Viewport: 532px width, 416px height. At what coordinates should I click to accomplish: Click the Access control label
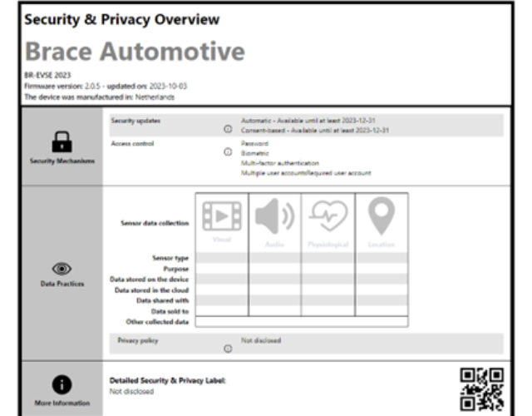(132, 143)
